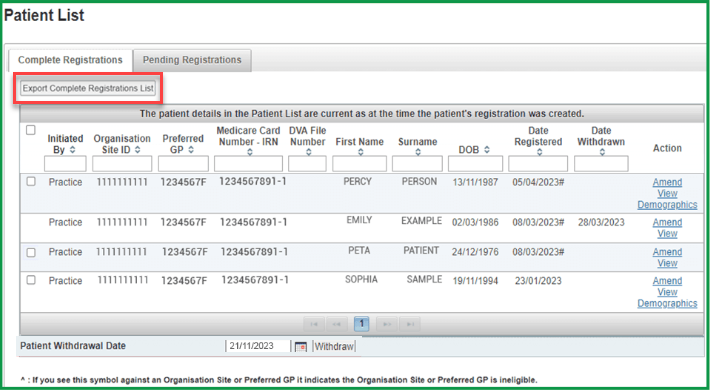Open Demographics link for Percy Person
710x390 pixels.
(667, 205)
